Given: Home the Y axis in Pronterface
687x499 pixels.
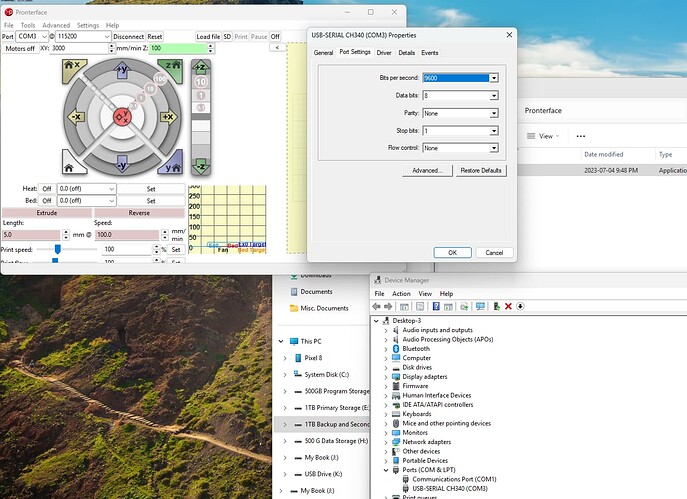Looking at the screenshot, I should click(x=172, y=164).
